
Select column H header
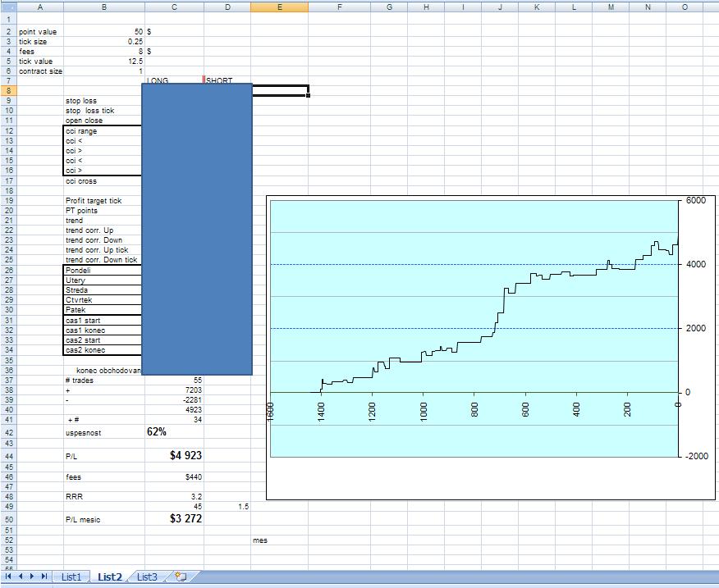click(426, 7)
